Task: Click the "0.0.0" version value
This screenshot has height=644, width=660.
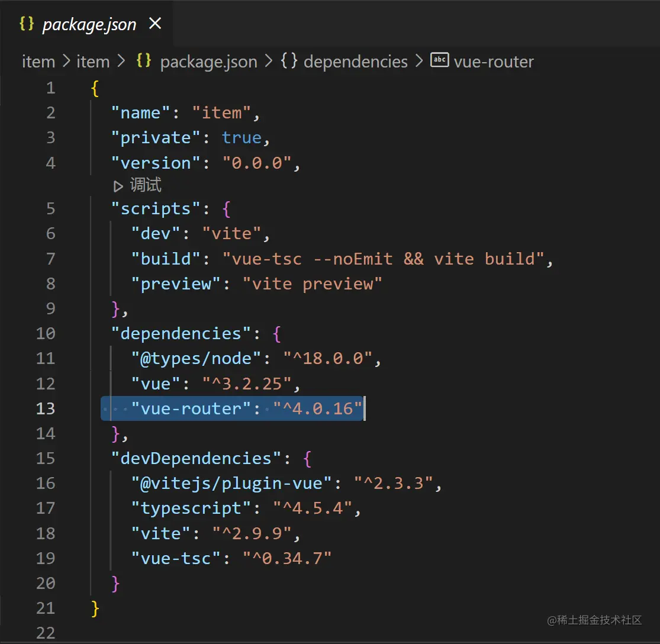Action: 257,163
